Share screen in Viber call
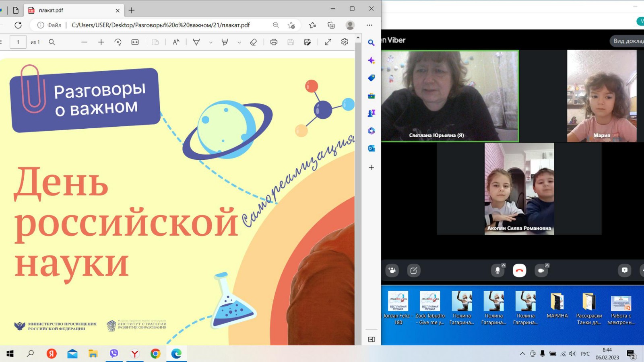Image resolution: width=644 pixels, height=362 pixels. click(x=625, y=270)
